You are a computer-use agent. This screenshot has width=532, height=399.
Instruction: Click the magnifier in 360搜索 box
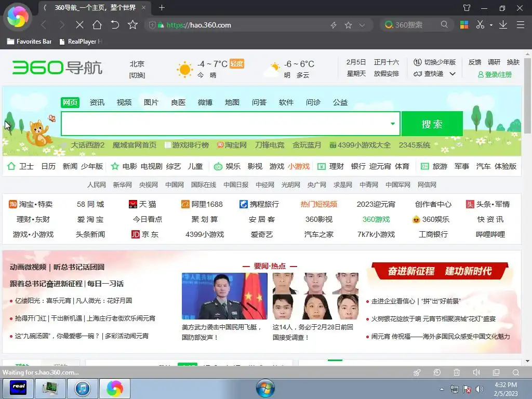444,25
